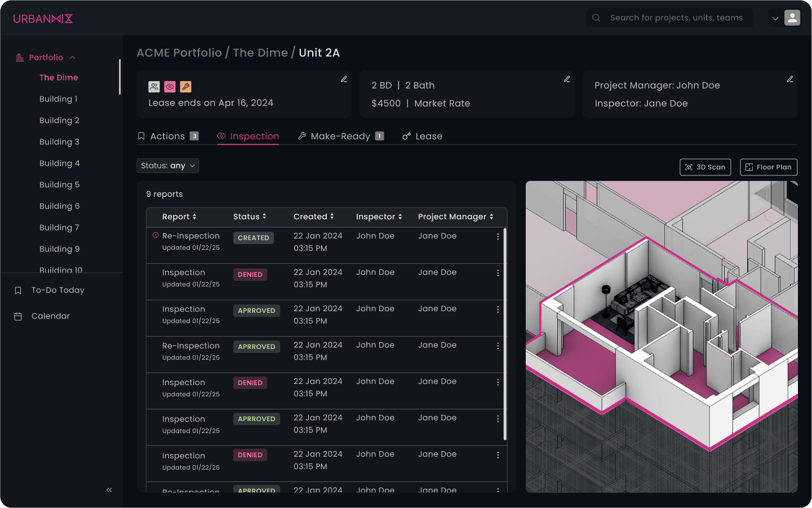Edit the Project Manager and Inspector card
The width and height of the screenshot is (812, 508).
click(790, 79)
